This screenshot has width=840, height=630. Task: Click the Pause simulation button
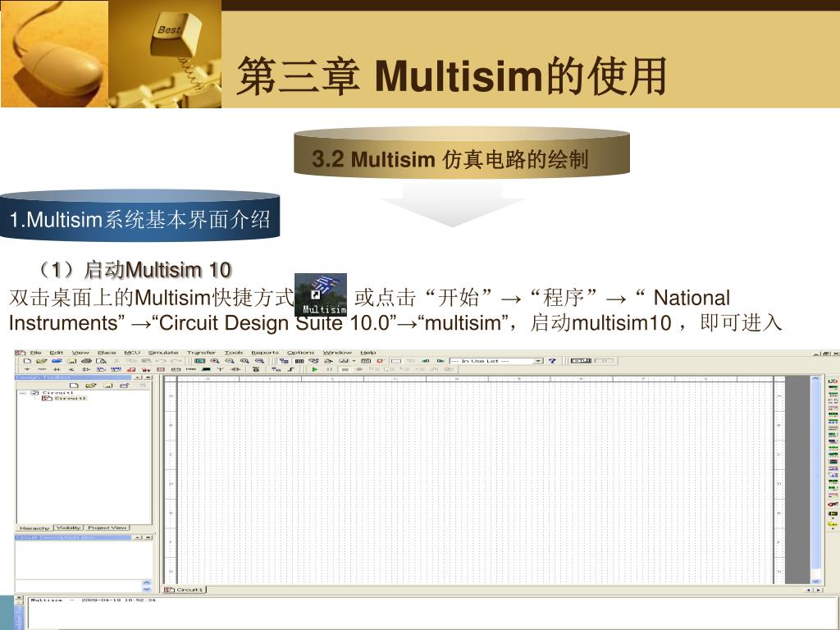(329, 370)
